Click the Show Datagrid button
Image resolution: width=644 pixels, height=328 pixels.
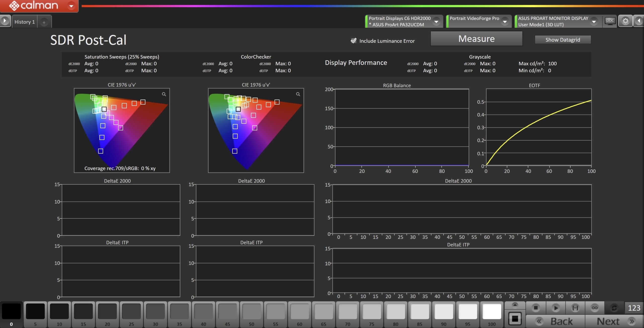click(x=562, y=40)
